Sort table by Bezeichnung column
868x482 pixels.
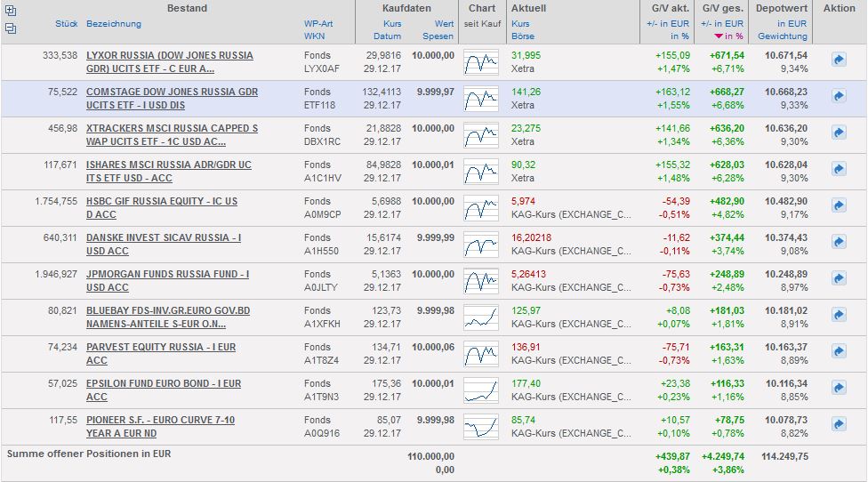(116, 23)
